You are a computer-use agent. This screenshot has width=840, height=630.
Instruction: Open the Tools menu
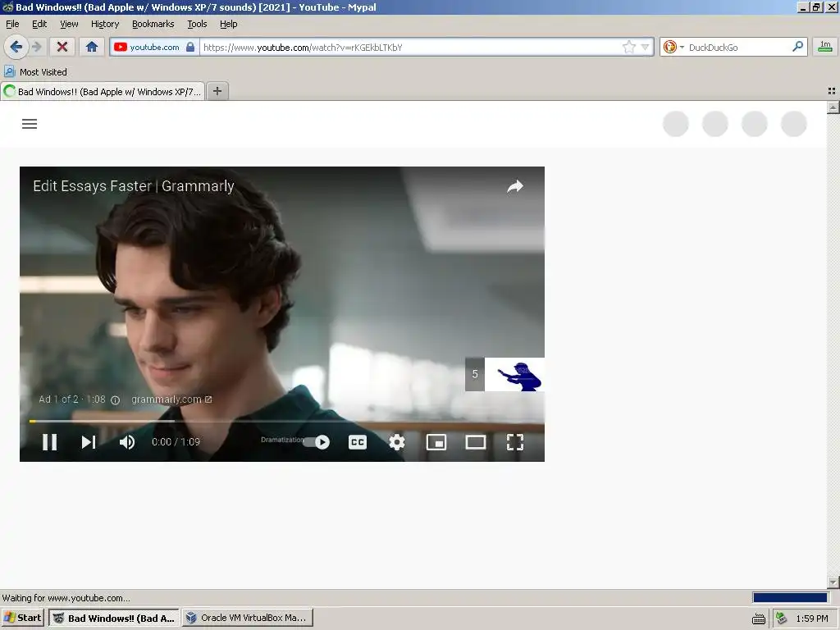[x=197, y=24]
